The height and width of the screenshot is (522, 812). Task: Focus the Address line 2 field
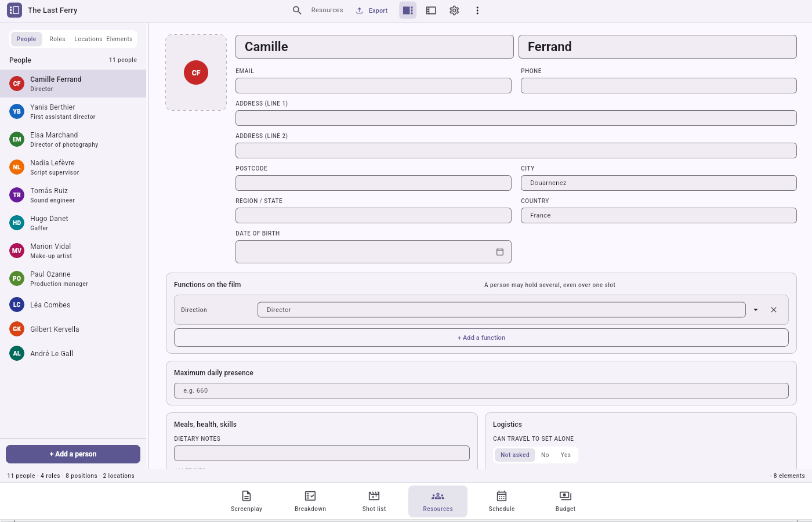tap(516, 150)
